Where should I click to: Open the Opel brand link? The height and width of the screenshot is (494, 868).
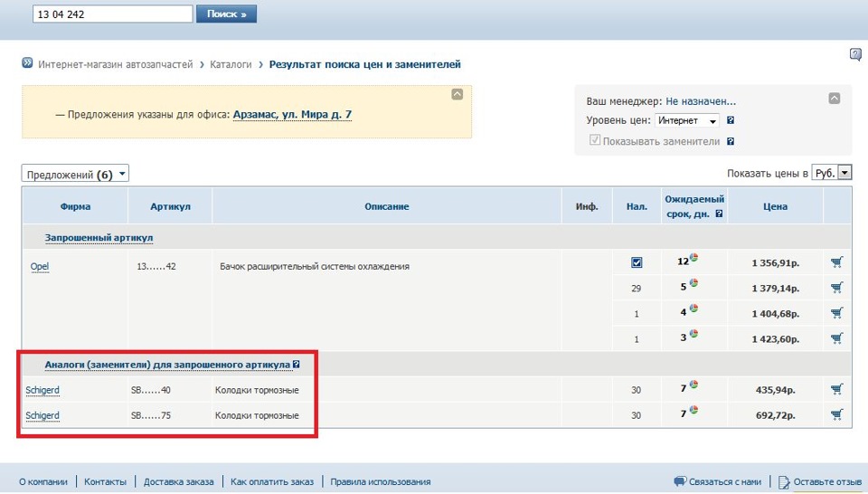tap(40, 266)
